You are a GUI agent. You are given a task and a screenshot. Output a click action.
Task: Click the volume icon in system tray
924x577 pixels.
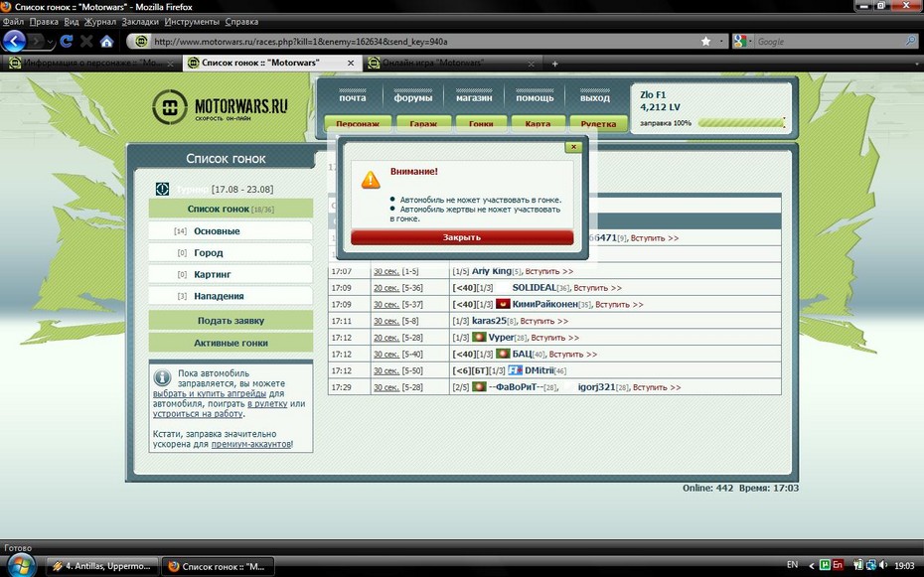tap(884, 565)
